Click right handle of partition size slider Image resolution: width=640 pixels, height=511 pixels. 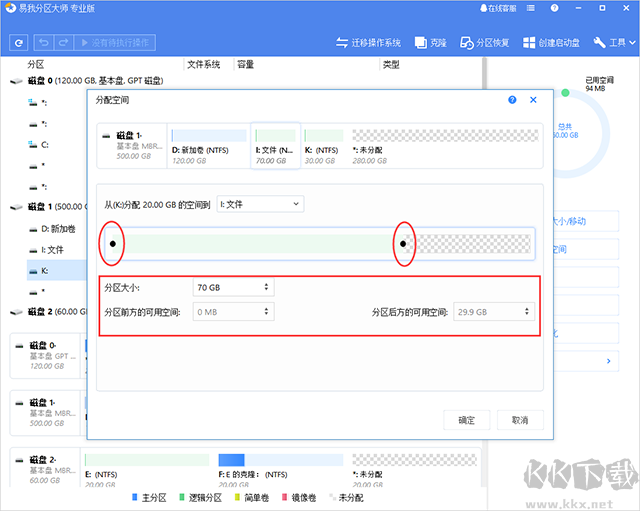[403, 244]
